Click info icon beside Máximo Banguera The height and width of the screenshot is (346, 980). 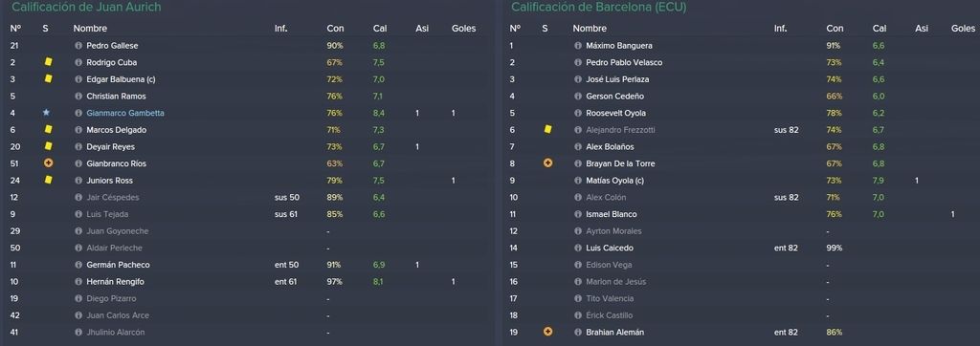tap(578, 46)
